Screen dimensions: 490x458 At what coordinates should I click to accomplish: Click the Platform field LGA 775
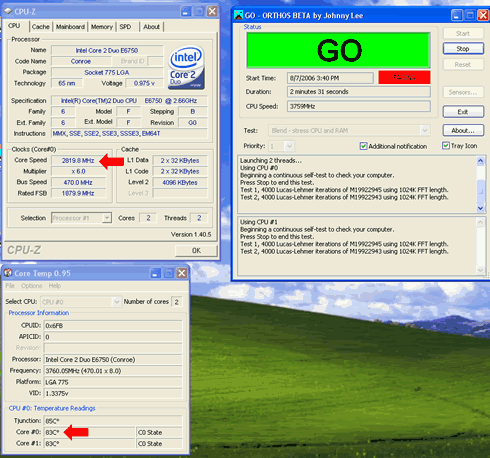click(113, 382)
